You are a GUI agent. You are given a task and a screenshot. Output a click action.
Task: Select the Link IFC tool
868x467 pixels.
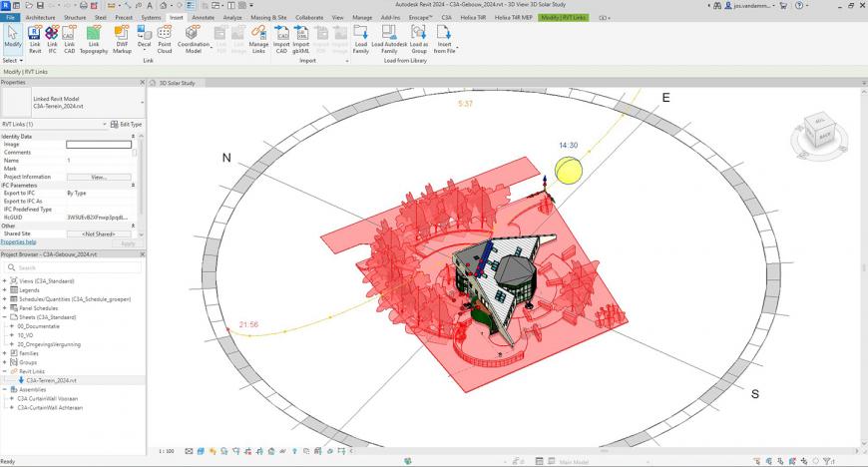click(x=52, y=38)
